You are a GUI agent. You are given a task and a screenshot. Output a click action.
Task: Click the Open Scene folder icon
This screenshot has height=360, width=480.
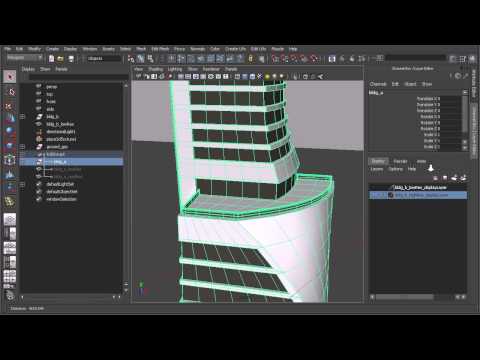[60, 59]
